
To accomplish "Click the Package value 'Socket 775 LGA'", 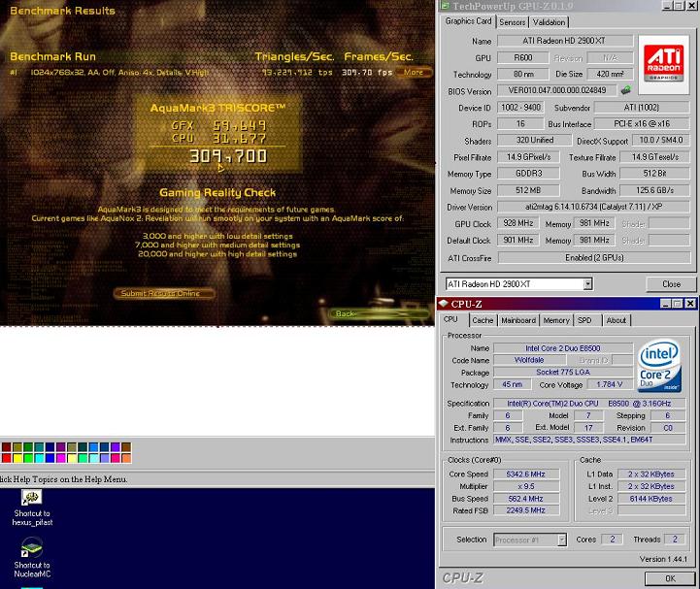I will [x=563, y=373].
